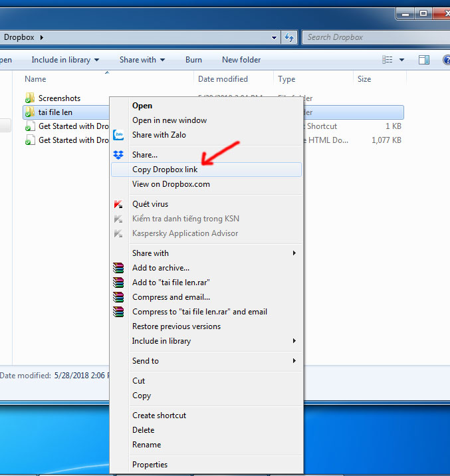
Task: Click the New folder toolbar button
Action: [241, 60]
